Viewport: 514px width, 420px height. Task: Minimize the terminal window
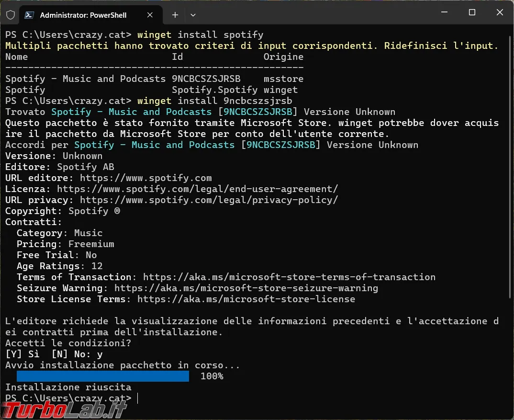pos(444,12)
